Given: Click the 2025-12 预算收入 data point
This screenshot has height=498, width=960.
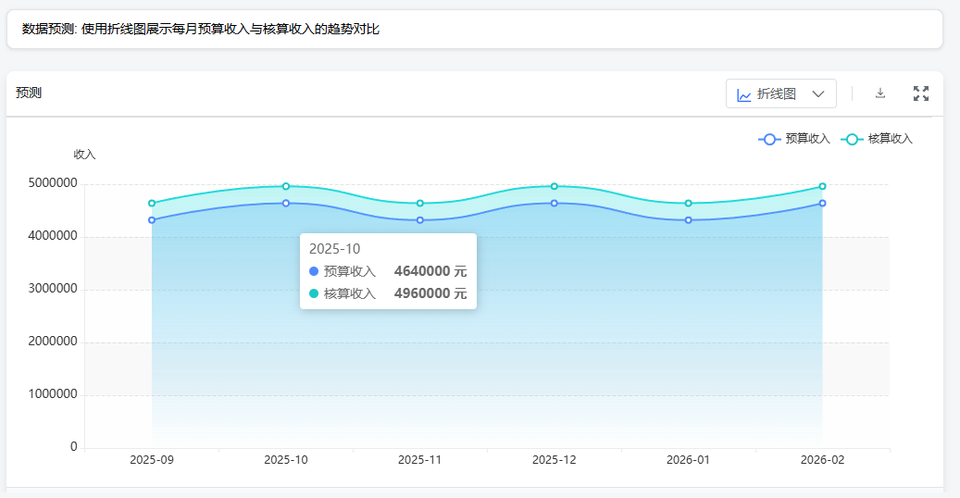Looking at the screenshot, I should (x=554, y=203).
